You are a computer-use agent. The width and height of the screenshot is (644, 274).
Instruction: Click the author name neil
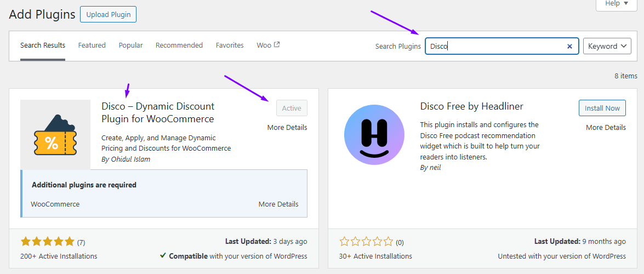point(435,168)
